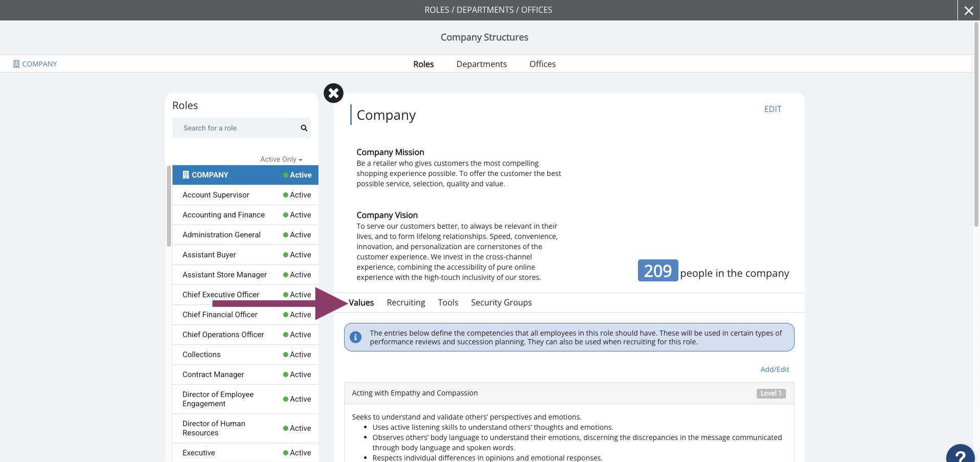Click the building icon next to COMPANY breadcrumb
This screenshot has width=980, height=462.
click(x=16, y=64)
